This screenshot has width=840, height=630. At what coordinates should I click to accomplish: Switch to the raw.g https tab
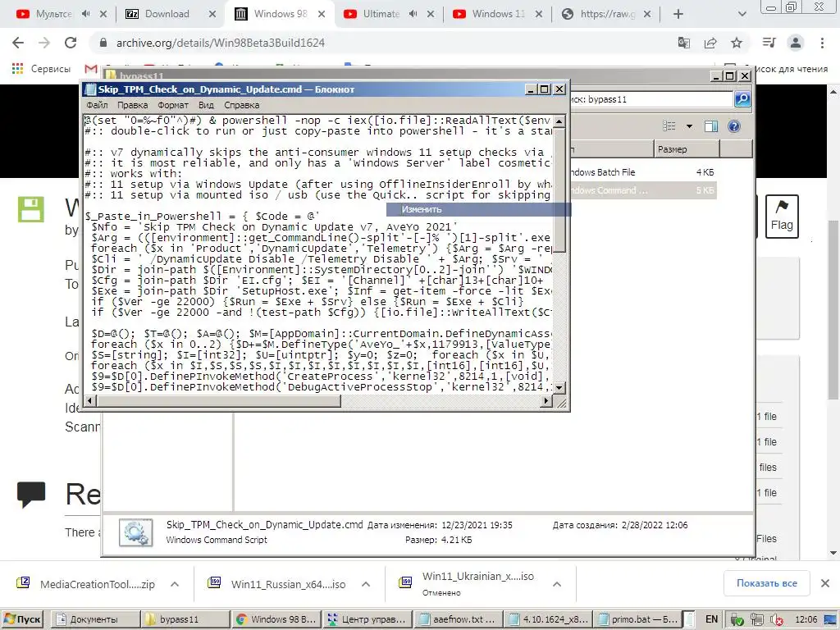point(607,14)
